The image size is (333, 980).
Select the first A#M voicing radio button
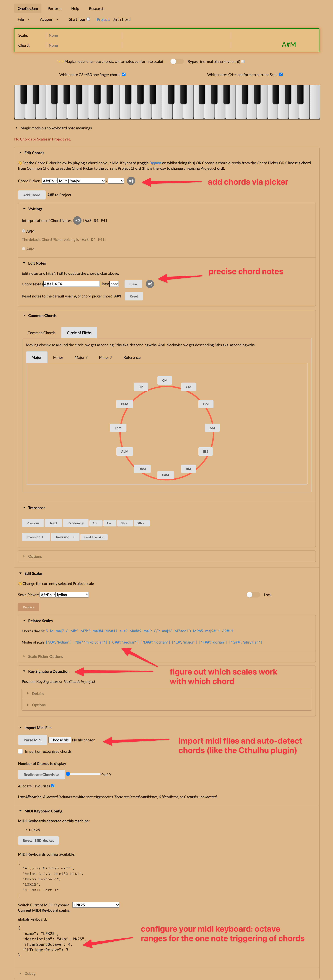24,231
